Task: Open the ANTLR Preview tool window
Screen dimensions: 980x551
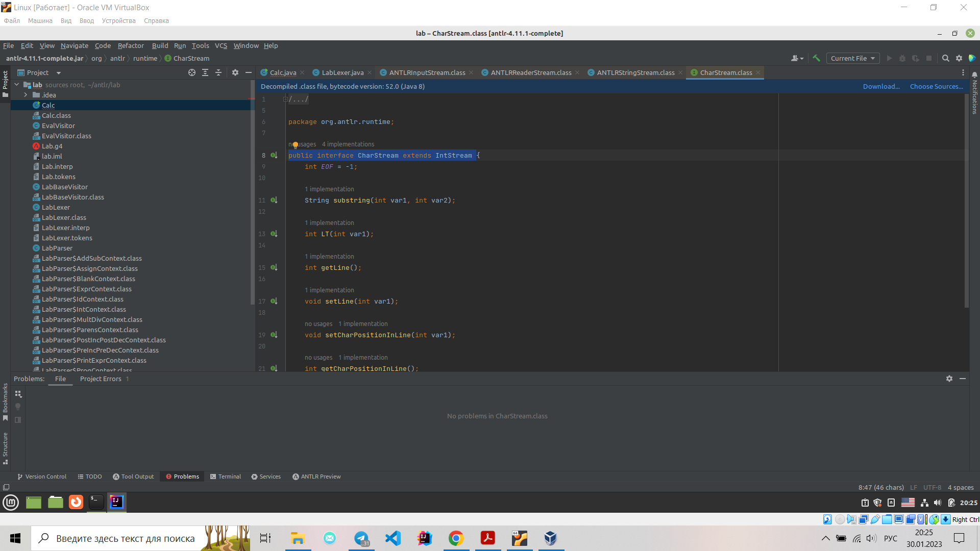Action: coord(316,477)
